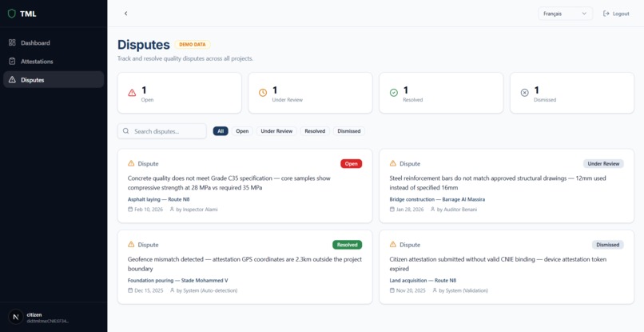Click 'Bridge construction — Barrage Al Massira'
The width and height of the screenshot is (644, 332).
[437, 199]
